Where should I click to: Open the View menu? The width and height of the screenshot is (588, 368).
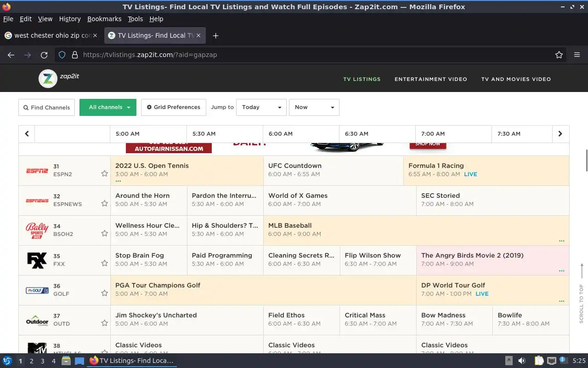click(45, 19)
